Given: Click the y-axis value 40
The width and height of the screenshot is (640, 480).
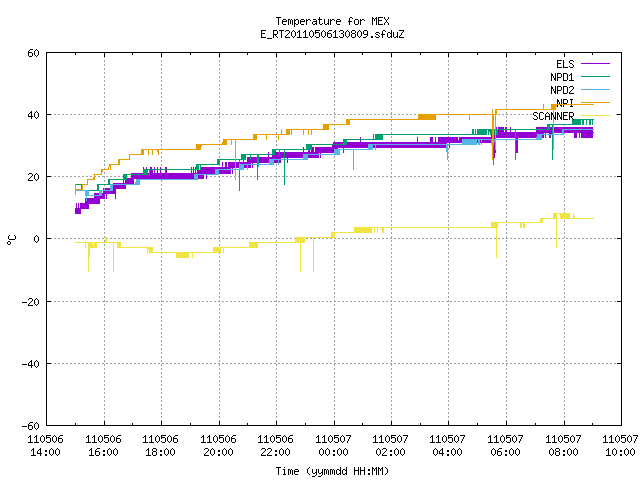Looking at the screenshot, I should tap(33, 115).
